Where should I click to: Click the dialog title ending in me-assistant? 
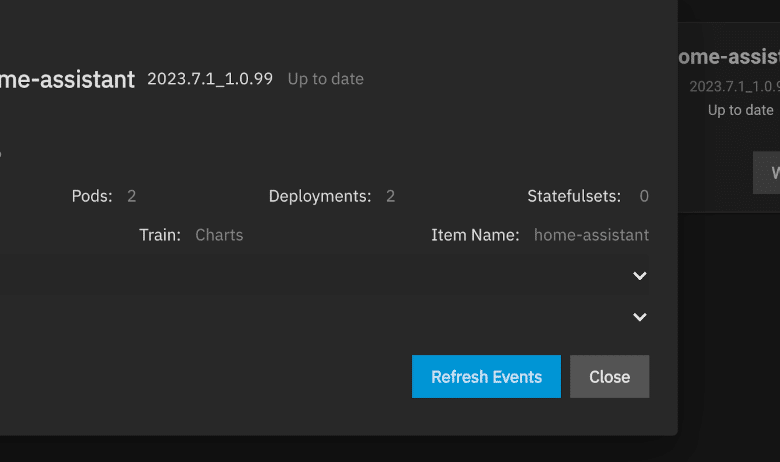[67, 79]
